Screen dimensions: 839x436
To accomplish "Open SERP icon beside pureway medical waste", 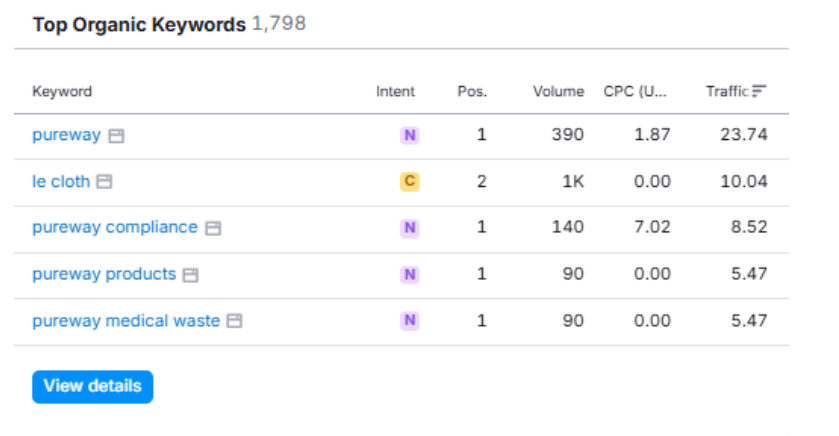I will tap(234, 321).
